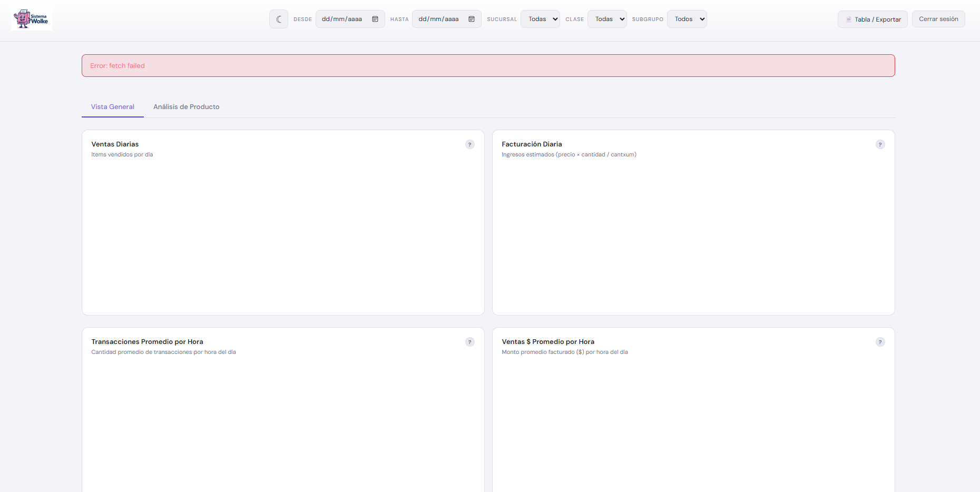Click the Tabla / Exportar button
Image resolution: width=980 pixels, height=492 pixels.
click(x=872, y=19)
